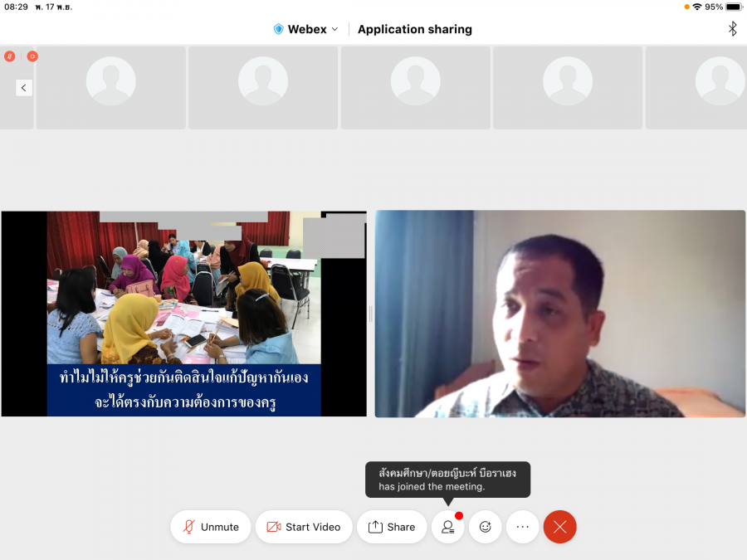The image size is (747, 560).
Task: Expand the Webex meeting info dropdown
Action: 334,29
